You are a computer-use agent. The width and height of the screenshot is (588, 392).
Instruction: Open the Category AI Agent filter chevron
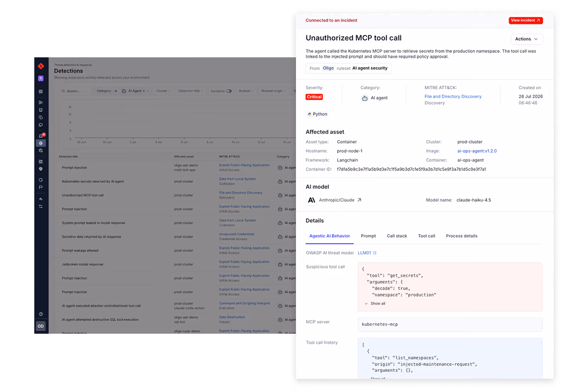tap(148, 91)
